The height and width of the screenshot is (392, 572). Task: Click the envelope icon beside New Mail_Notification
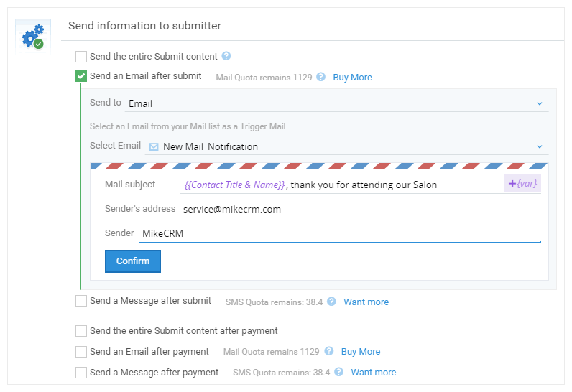[154, 146]
